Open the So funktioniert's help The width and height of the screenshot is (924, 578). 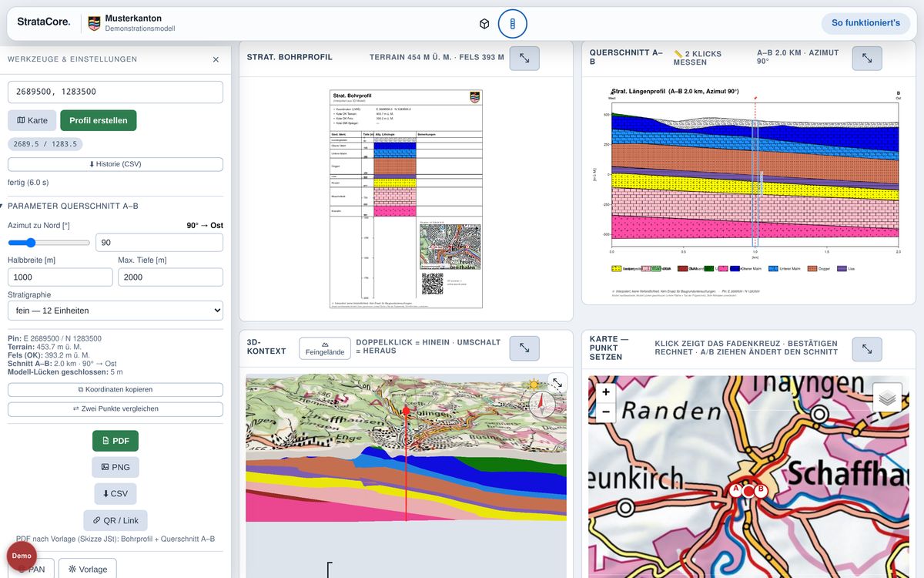coord(865,23)
